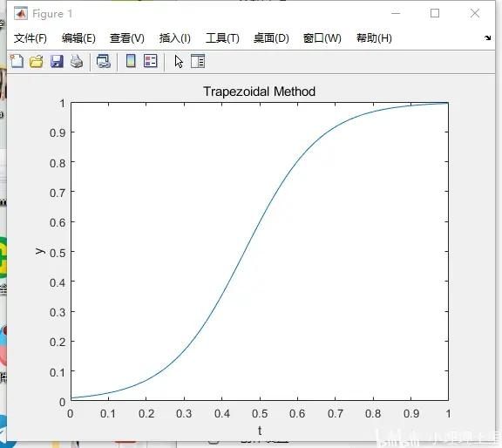Select the Edit Plot arrow tool
Screen dimensions: 502x448
179,61
